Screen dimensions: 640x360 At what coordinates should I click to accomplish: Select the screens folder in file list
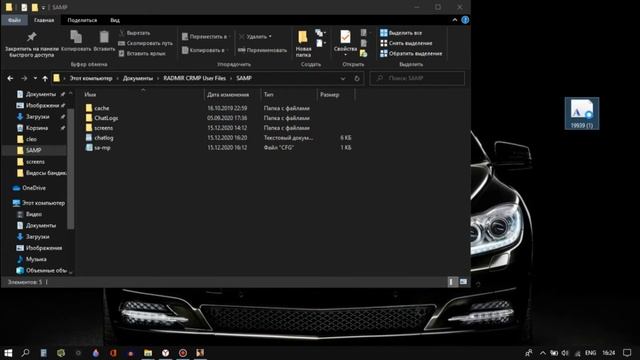(103, 128)
